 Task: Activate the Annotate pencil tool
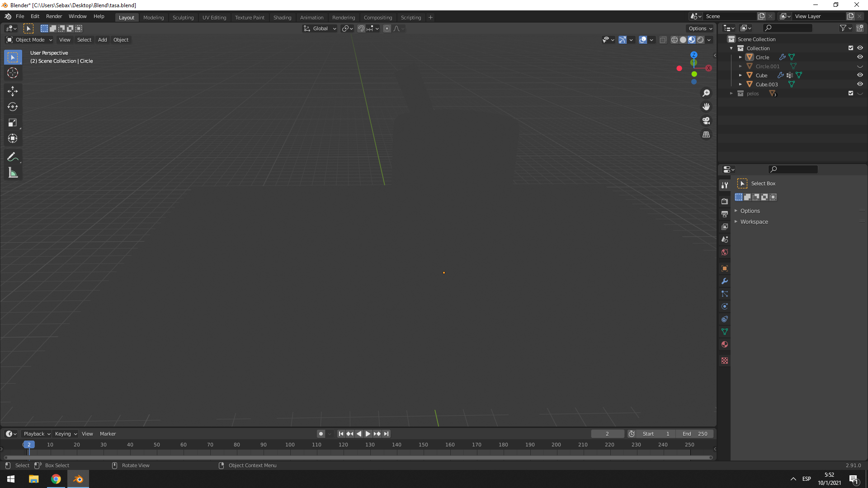(13, 157)
